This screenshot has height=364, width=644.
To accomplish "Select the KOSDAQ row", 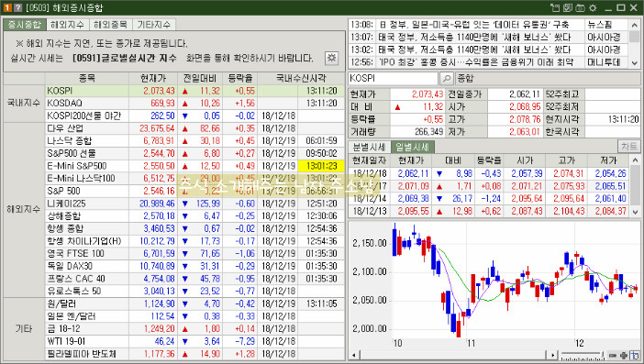I will [194, 103].
